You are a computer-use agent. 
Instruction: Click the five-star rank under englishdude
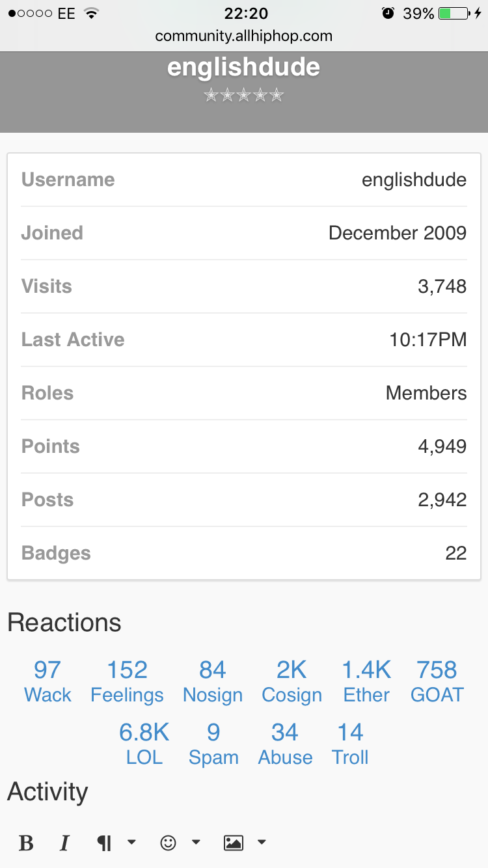[244, 96]
